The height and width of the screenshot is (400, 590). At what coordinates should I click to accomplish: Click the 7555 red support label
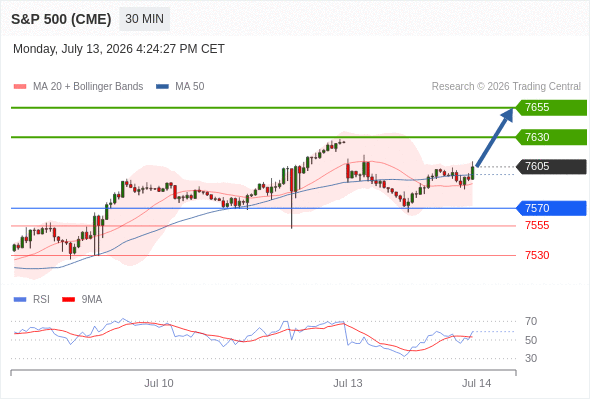coord(537,225)
